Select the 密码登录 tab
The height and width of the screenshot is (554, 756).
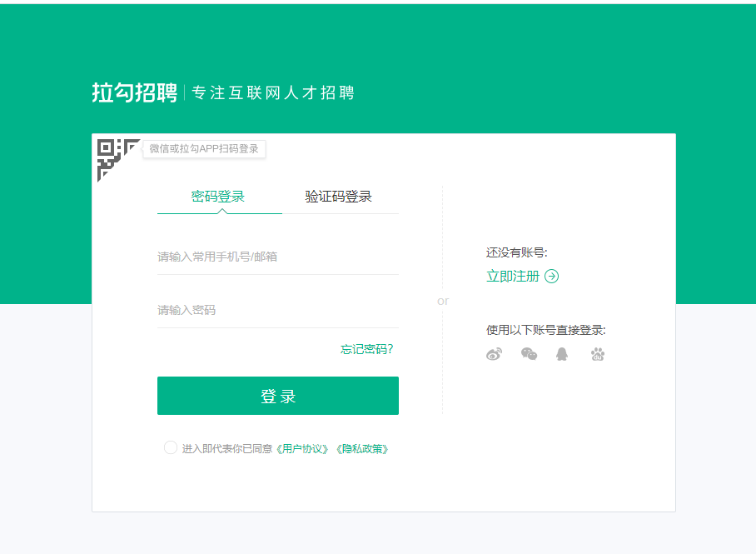point(218,197)
